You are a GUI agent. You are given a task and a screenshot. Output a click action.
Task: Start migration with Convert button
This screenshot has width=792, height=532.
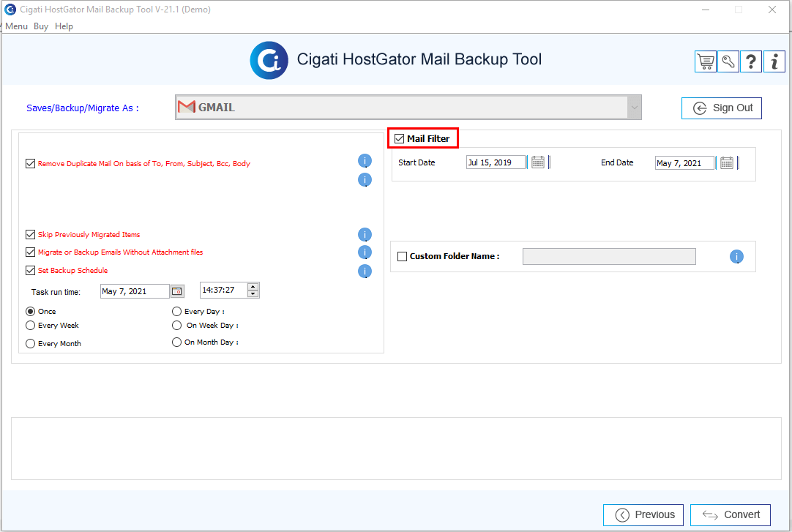[x=731, y=515]
